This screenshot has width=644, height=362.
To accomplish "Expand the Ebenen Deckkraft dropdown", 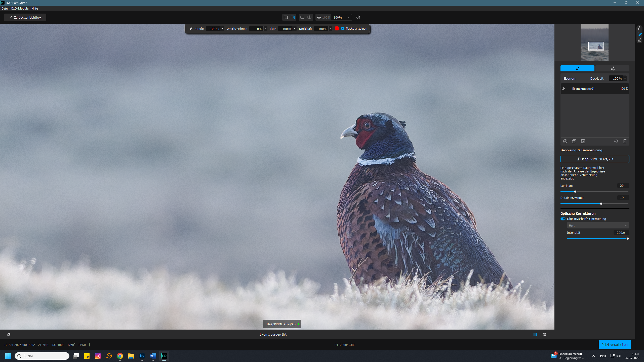I will (x=625, y=78).
